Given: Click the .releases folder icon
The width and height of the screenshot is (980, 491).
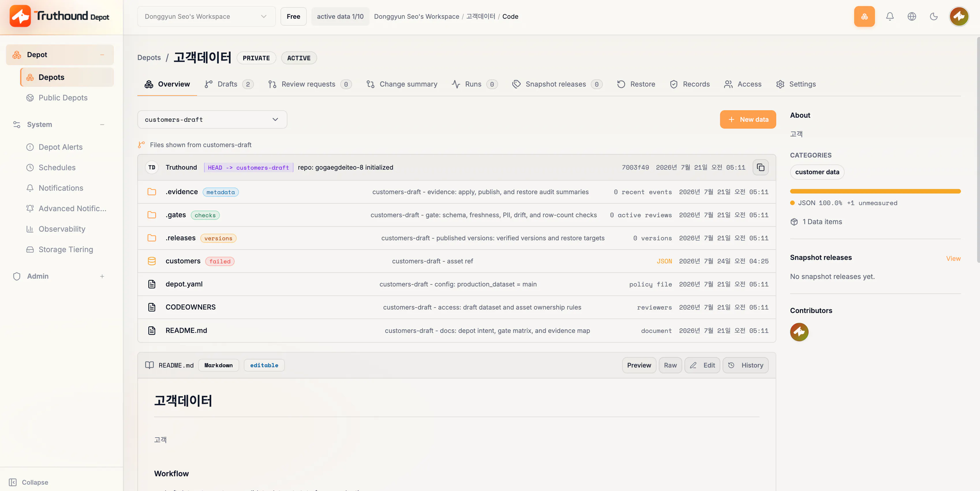Looking at the screenshot, I should point(152,238).
